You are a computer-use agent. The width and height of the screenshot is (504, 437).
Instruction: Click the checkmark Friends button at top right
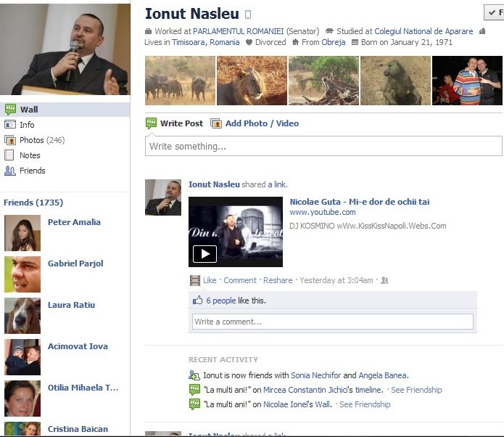pos(494,12)
